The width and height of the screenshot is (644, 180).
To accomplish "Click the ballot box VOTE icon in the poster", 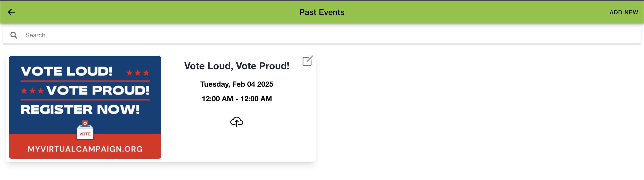I will coord(85,130).
